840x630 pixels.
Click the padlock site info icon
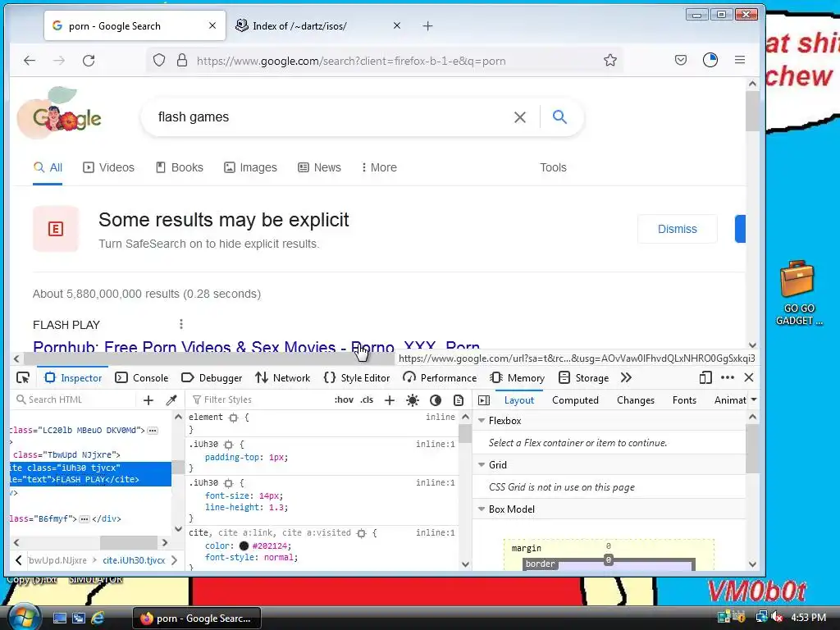(182, 60)
